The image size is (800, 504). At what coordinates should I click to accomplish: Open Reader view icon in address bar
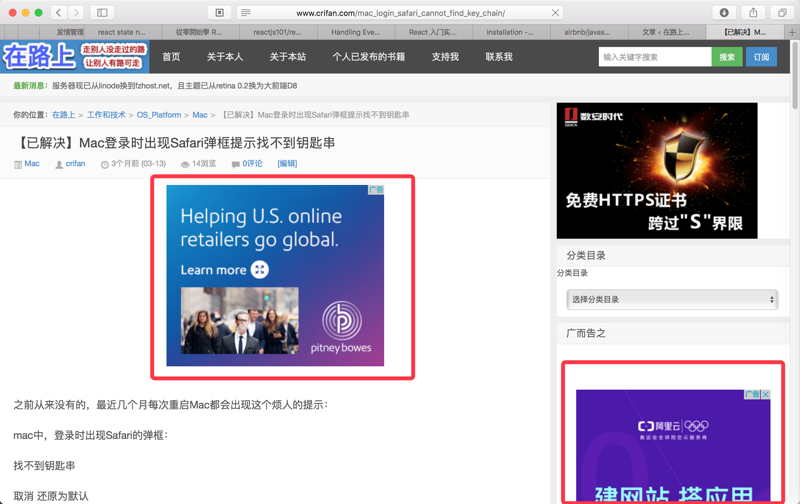point(245,13)
